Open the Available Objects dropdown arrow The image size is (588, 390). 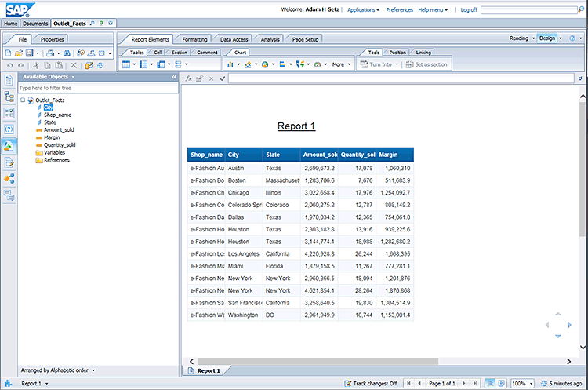(73, 77)
